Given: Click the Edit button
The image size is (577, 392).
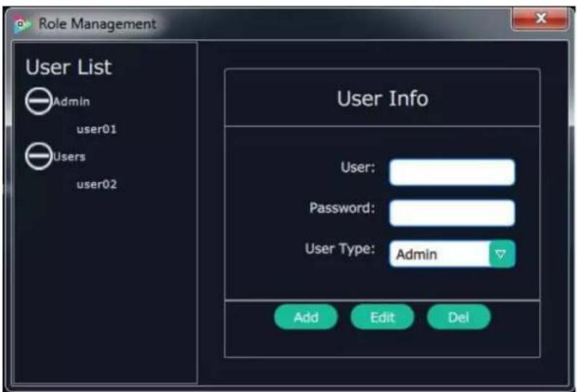Looking at the screenshot, I should (x=382, y=317).
